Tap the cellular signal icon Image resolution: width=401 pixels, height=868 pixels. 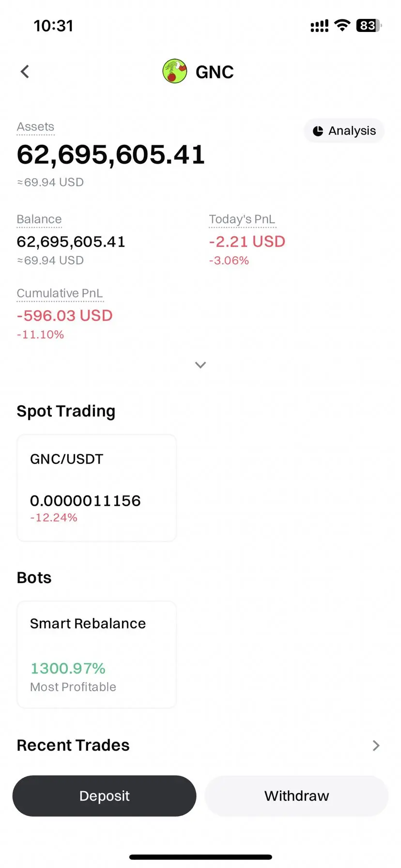(319, 26)
